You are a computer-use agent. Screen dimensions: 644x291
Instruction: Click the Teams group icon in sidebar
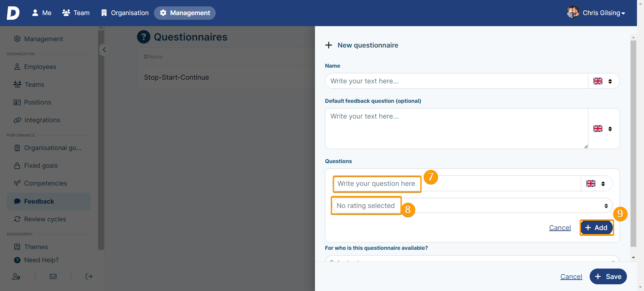[x=17, y=84]
